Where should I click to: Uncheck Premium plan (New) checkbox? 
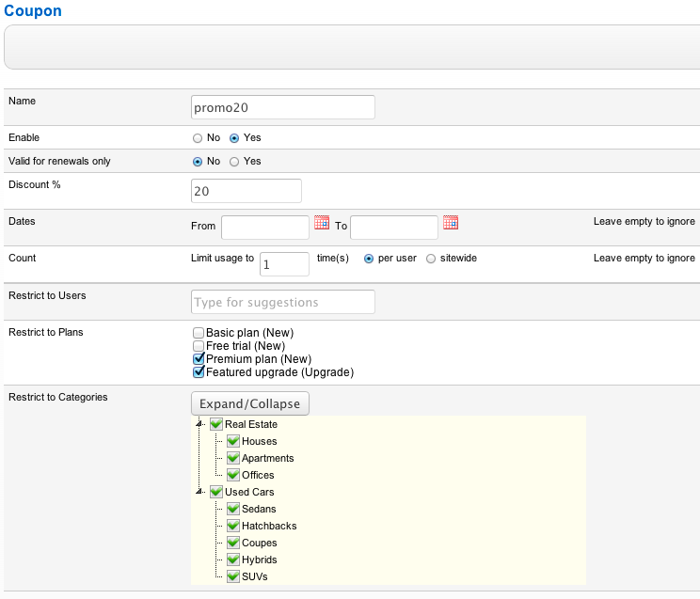point(199,359)
